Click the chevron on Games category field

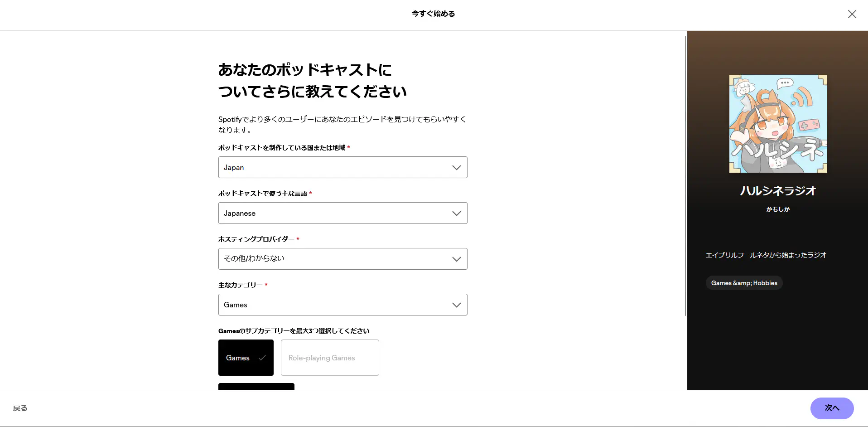pyautogui.click(x=456, y=305)
